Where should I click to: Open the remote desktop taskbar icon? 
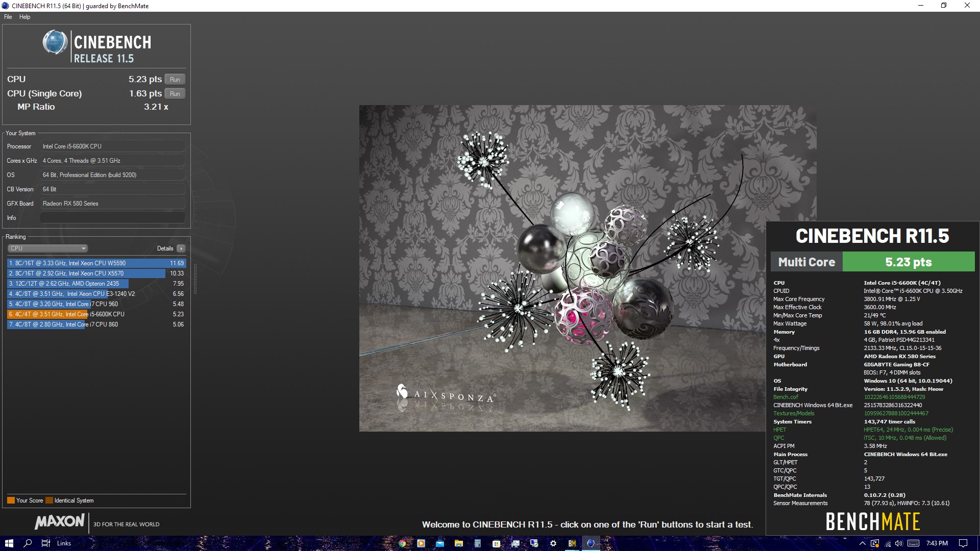pyautogui.click(x=534, y=543)
